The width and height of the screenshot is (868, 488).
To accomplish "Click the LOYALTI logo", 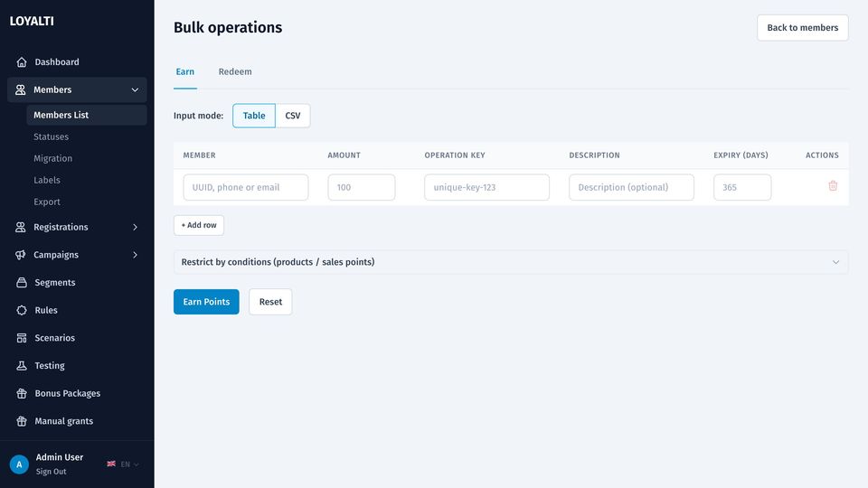I will pos(32,21).
